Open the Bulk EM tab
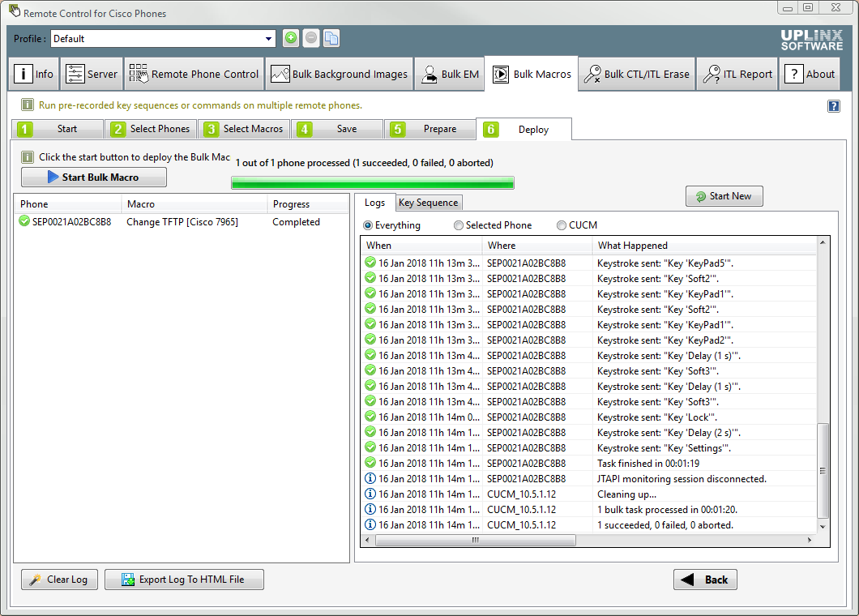This screenshot has height=616, width=859. click(450, 74)
